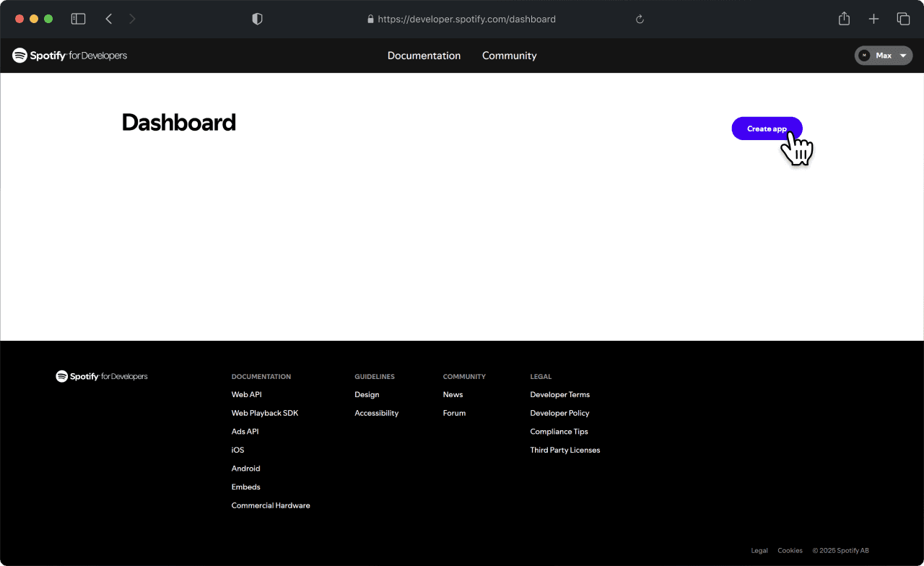This screenshot has height=566, width=924.
Task: Open the Compliance Tips link
Action: [x=559, y=432]
